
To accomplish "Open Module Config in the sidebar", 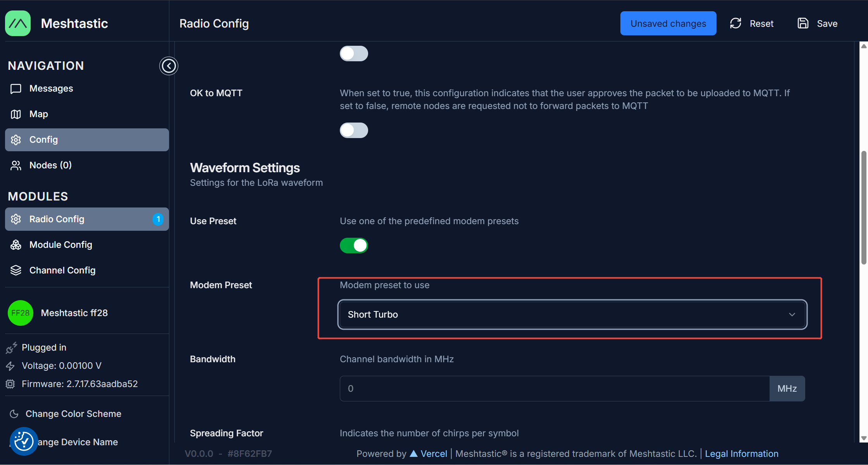I will 61,245.
